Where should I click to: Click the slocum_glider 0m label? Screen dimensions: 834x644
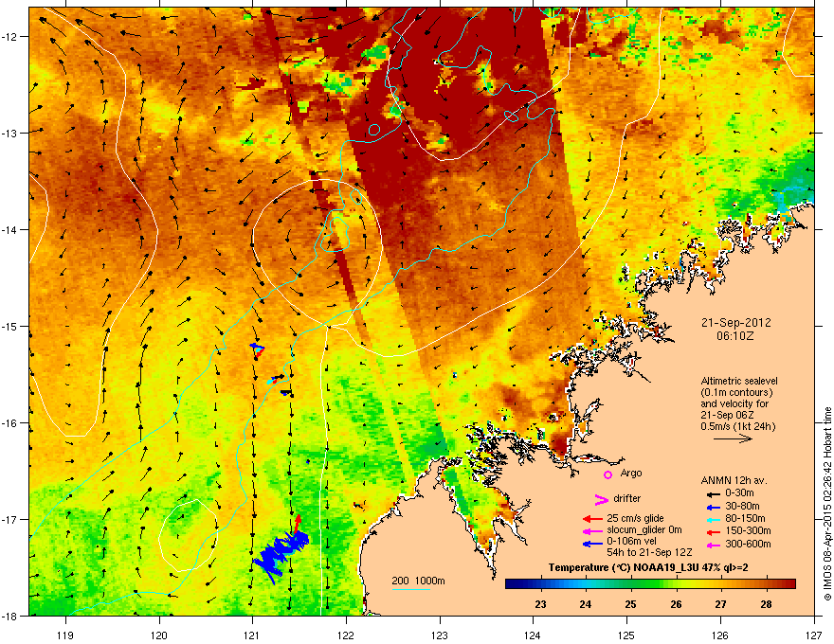644,530
